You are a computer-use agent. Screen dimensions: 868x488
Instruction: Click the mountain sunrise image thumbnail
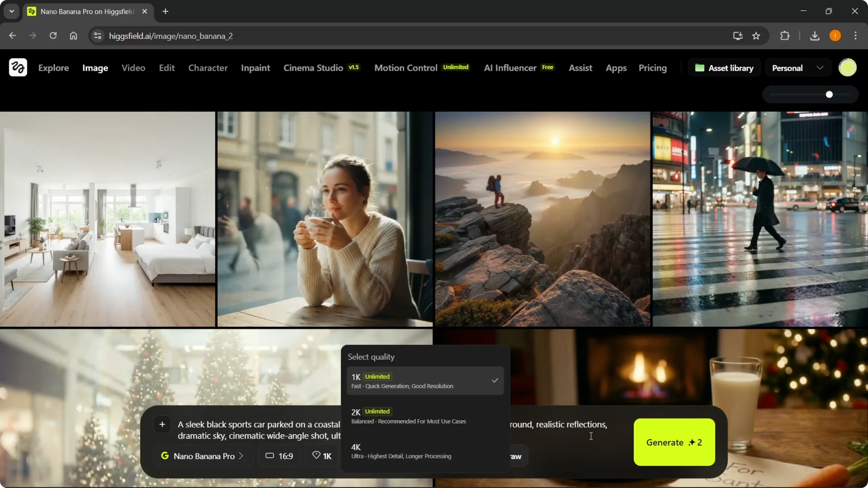[542, 219]
